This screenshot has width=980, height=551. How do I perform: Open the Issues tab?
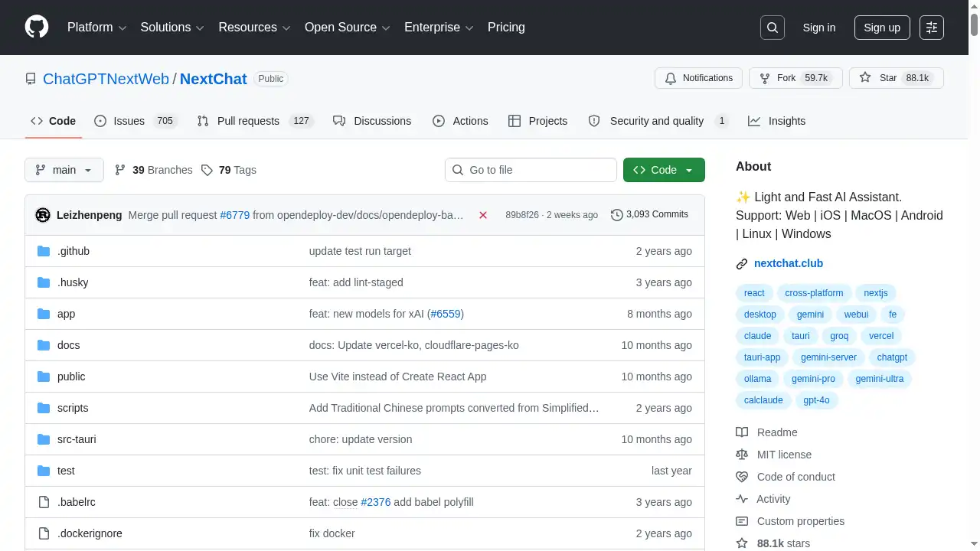(x=136, y=121)
